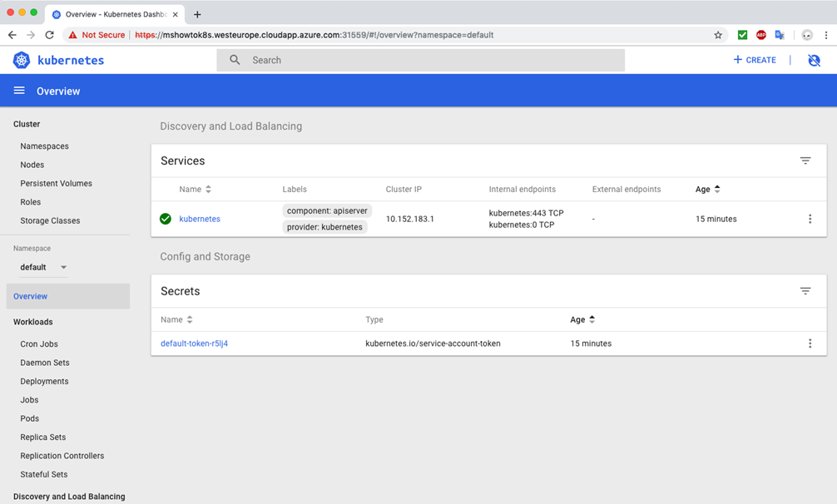Open Cron Jobs in the sidebar

tap(39, 344)
